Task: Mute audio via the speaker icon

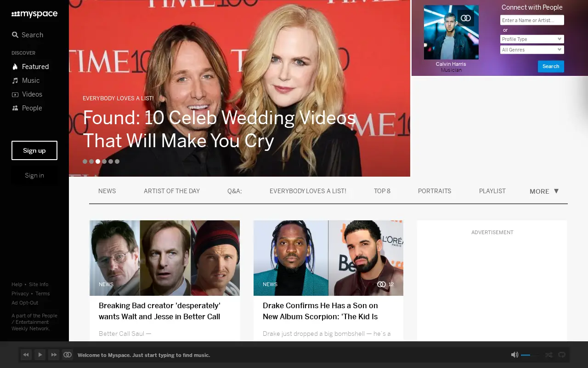Action: (x=514, y=355)
